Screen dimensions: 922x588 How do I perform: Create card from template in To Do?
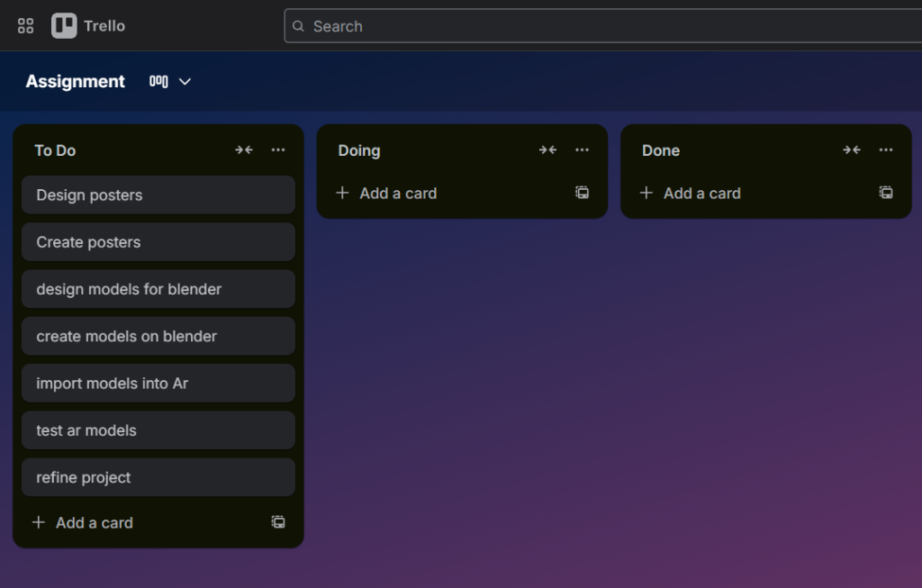[278, 522]
